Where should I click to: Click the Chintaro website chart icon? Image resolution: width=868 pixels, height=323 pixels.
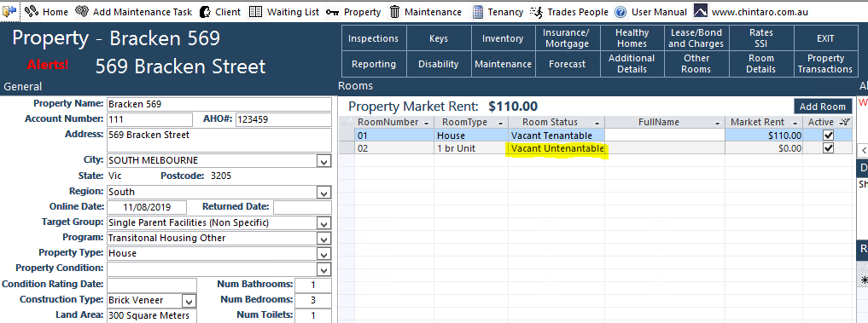(x=700, y=11)
